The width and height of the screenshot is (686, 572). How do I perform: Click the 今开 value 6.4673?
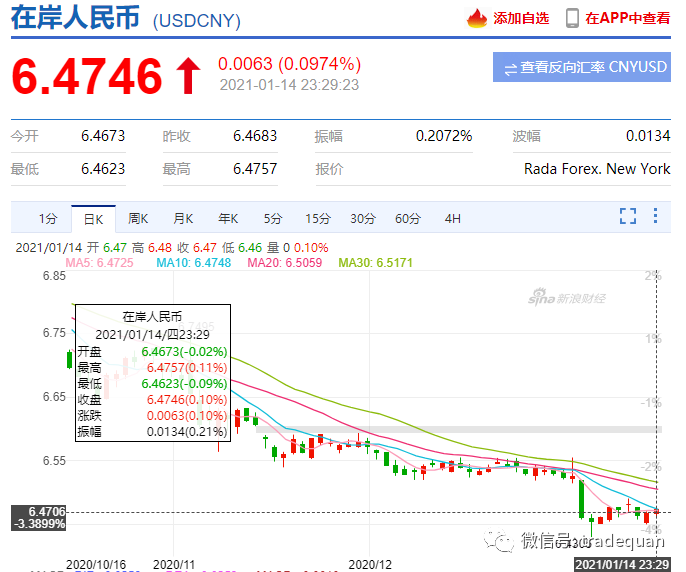(103, 136)
